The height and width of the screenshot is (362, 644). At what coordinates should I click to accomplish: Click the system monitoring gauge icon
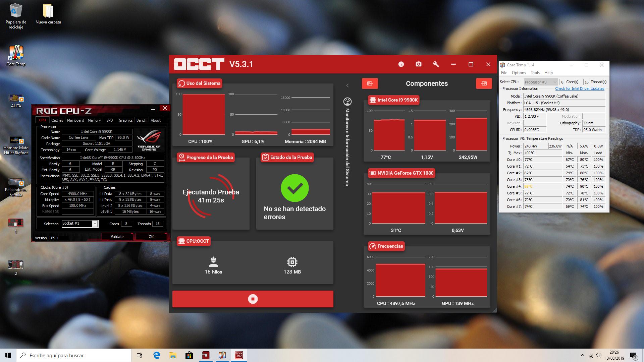point(347,101)
